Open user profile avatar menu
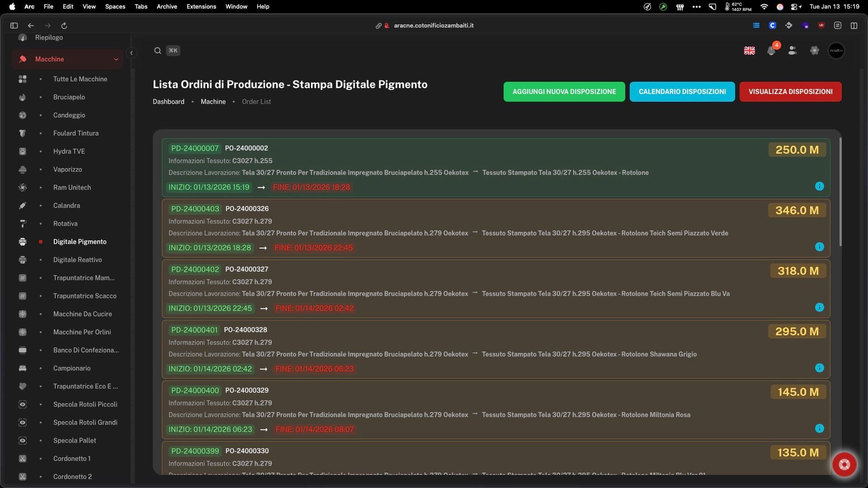Screen dimensions: 868x488 (836, 51)
